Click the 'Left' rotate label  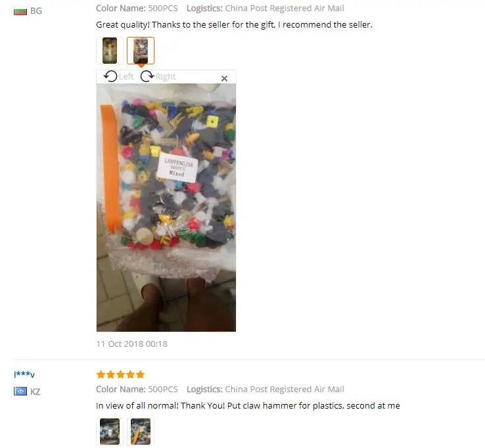[126, 76]
